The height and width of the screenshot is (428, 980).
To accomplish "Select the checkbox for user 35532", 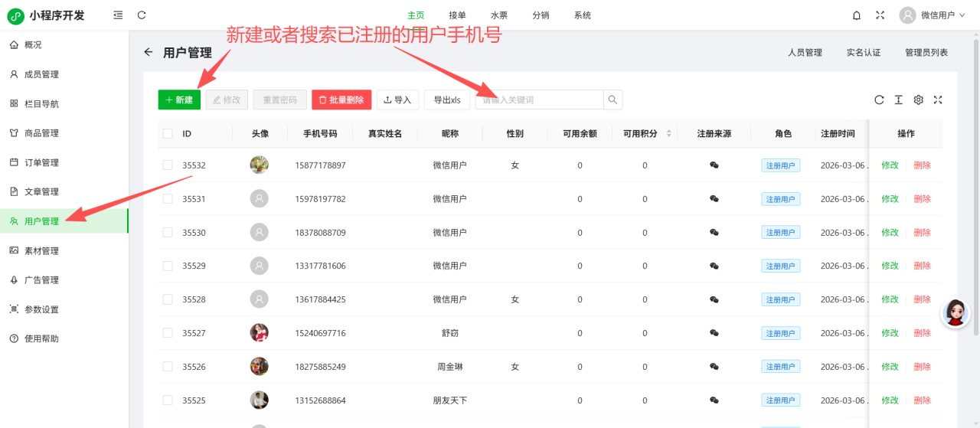I will tap(168, 165).
